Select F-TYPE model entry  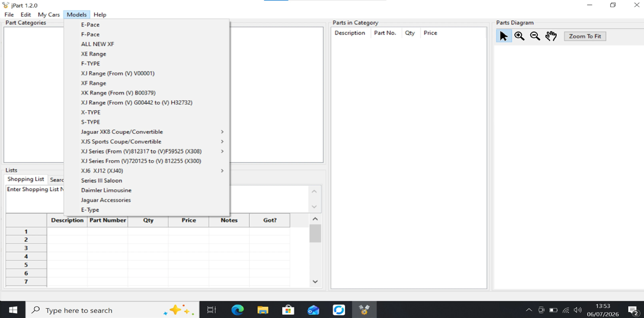point(147,64)
